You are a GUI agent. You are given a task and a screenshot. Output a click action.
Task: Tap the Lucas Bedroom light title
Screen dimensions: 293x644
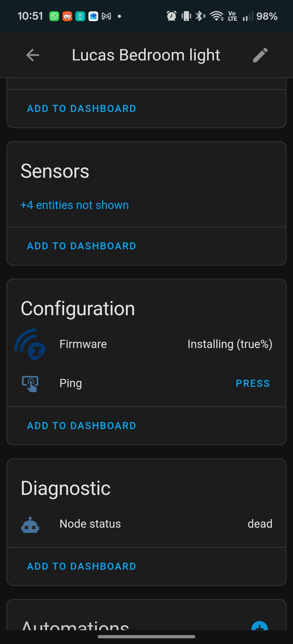click(x=146, y=55)
